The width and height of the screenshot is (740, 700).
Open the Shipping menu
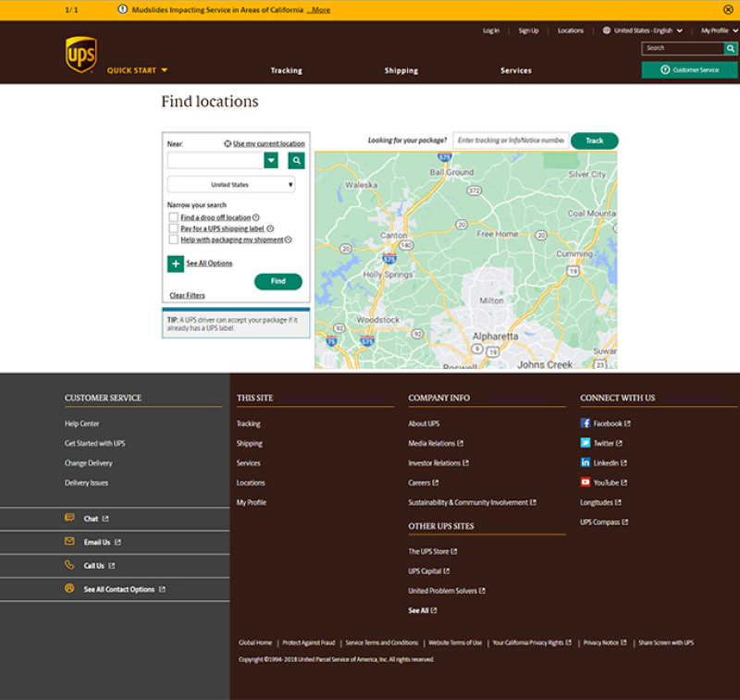pyautogui.click(x=401, y=71)
